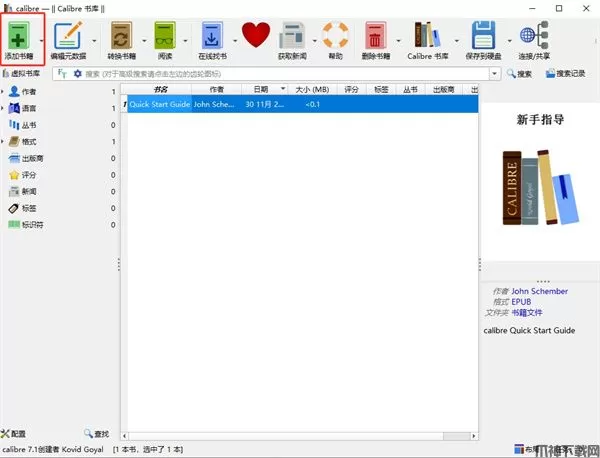Screen dimensions: 600x458
Task: Open Saved searches (搜索记录) button
Action: 566,73
